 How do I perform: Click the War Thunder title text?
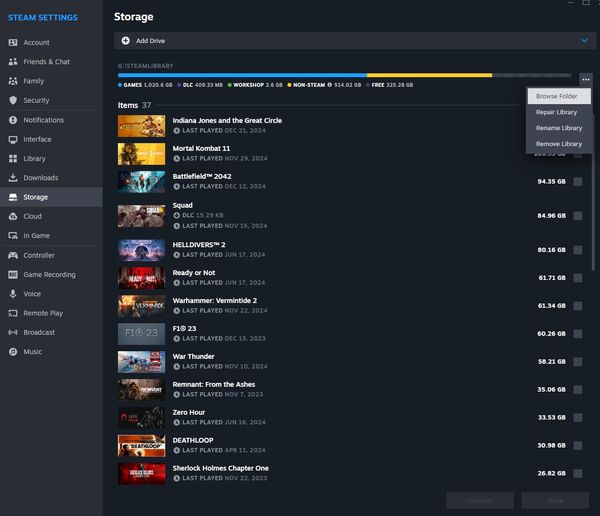(x=193, y=356)
